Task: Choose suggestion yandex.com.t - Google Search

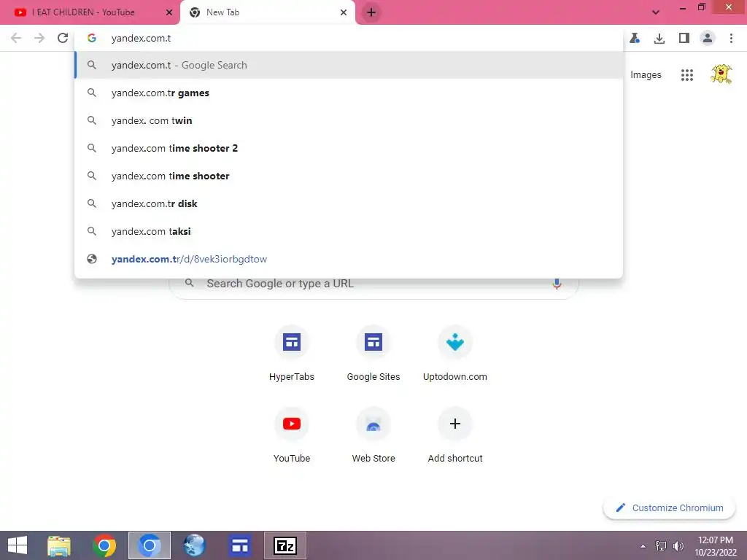Action: (x=349, y=65)
